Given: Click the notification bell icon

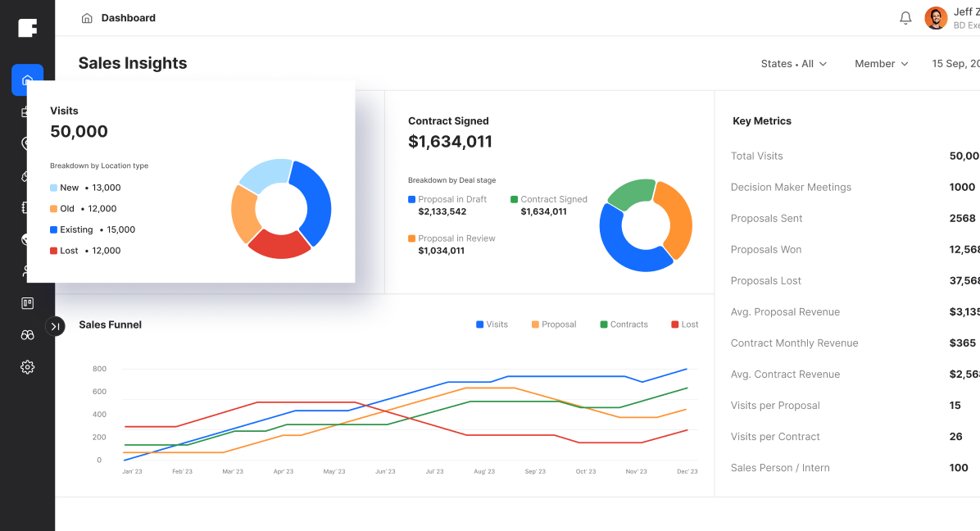Looking at the screenshot, I should (905, 18).
